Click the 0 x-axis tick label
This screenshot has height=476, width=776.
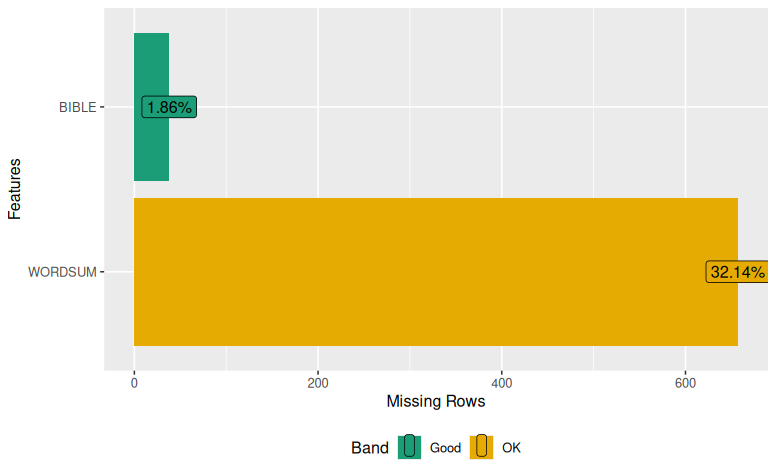(x=134, y=383)
